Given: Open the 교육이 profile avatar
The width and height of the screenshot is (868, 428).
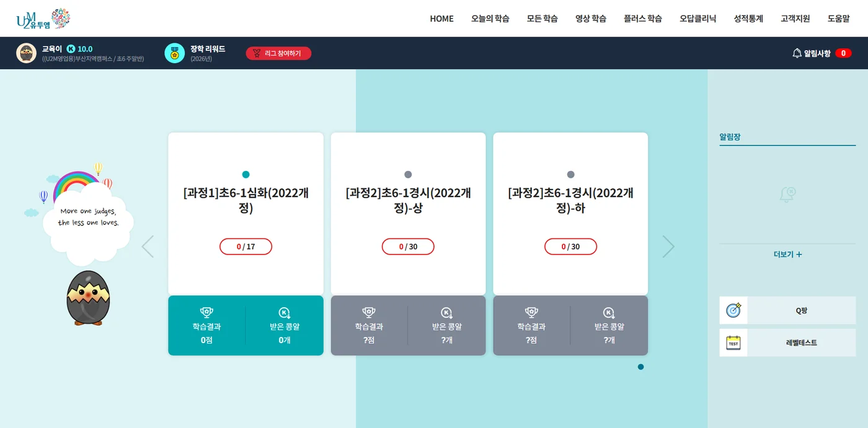Looking at the screenshot, I should 26,53.
